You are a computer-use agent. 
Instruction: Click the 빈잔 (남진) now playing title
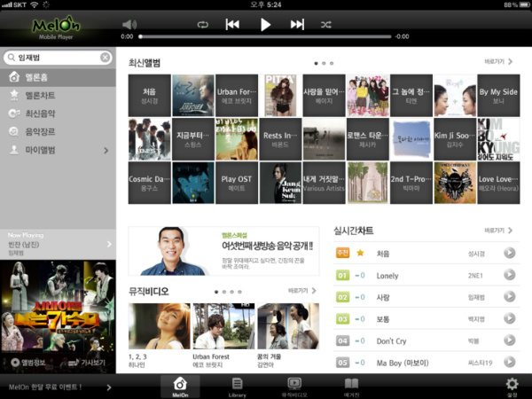[24, 245]
